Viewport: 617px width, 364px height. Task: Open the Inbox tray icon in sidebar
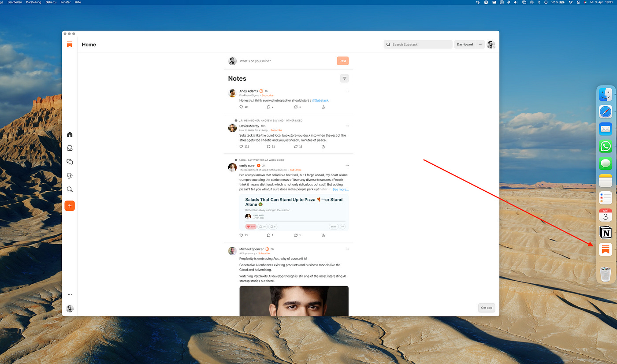click(70, 149)
